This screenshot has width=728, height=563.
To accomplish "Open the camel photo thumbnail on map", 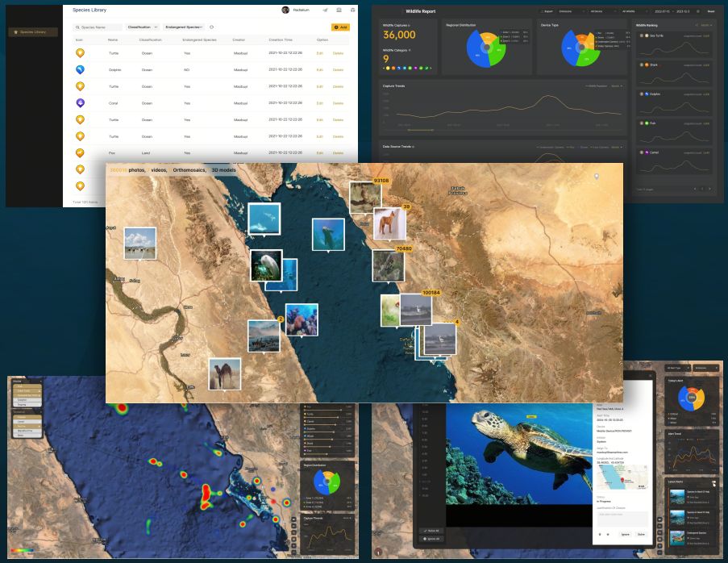I will click(x=224, y=373).
